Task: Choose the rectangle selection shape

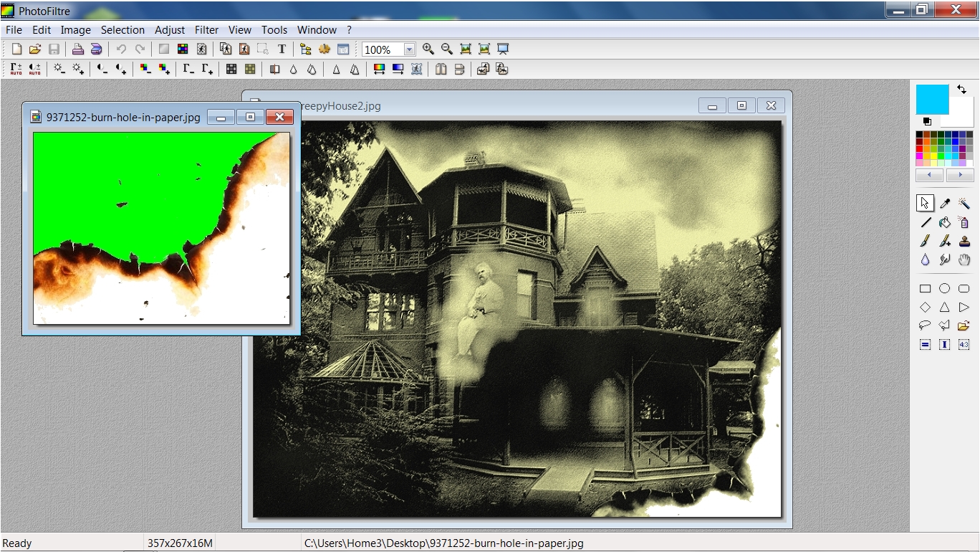Action: point(926,289)
